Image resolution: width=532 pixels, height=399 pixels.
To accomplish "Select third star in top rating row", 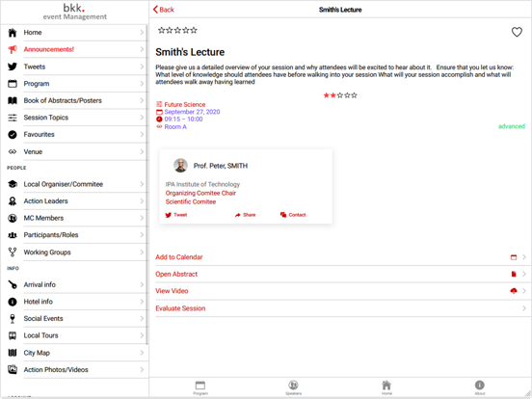I will point(177,30).
